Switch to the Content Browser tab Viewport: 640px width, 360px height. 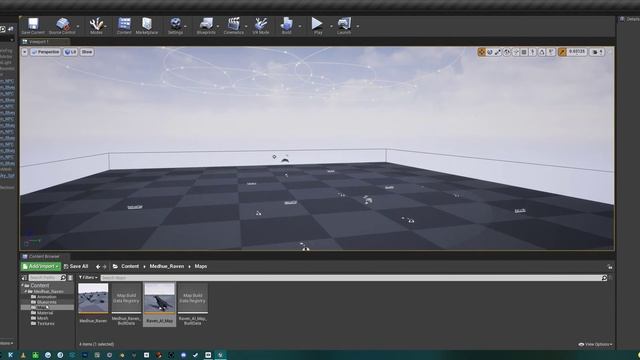pos(44,257)
